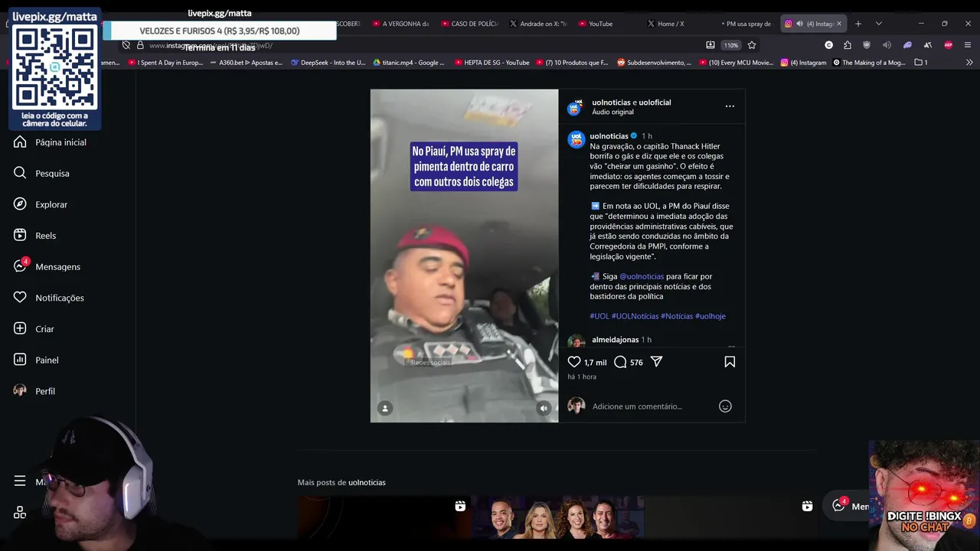Open the #UOL hashtag
Image resolution: width=980 pixels, height=551 pixels.
coord(599,316)
